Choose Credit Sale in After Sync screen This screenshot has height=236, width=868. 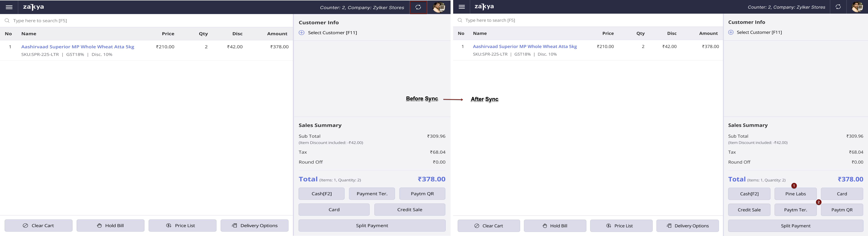(749, 210)
